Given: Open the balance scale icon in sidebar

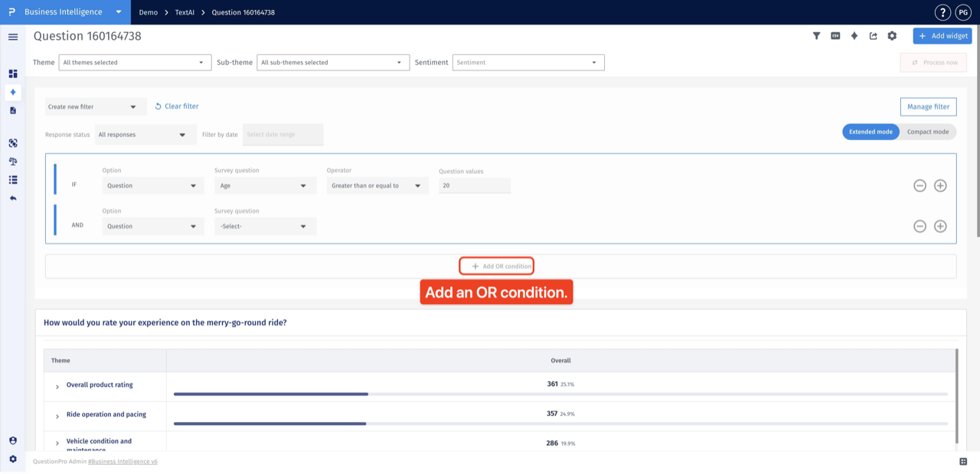Looking at the screenshot, I should pos(13,162).
